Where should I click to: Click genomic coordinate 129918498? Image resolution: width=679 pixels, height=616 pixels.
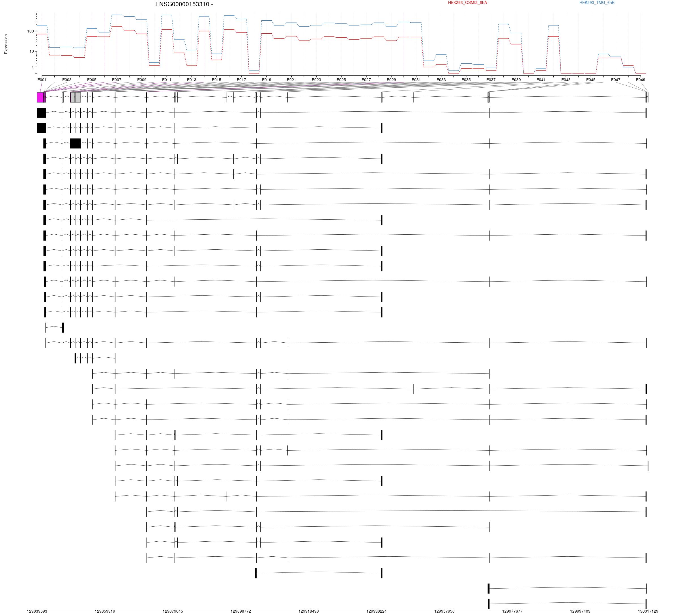click(x=308, y=611)
